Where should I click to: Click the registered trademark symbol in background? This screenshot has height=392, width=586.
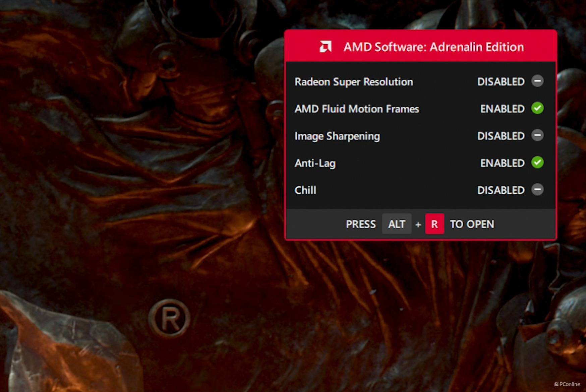(x=170, y=318)
